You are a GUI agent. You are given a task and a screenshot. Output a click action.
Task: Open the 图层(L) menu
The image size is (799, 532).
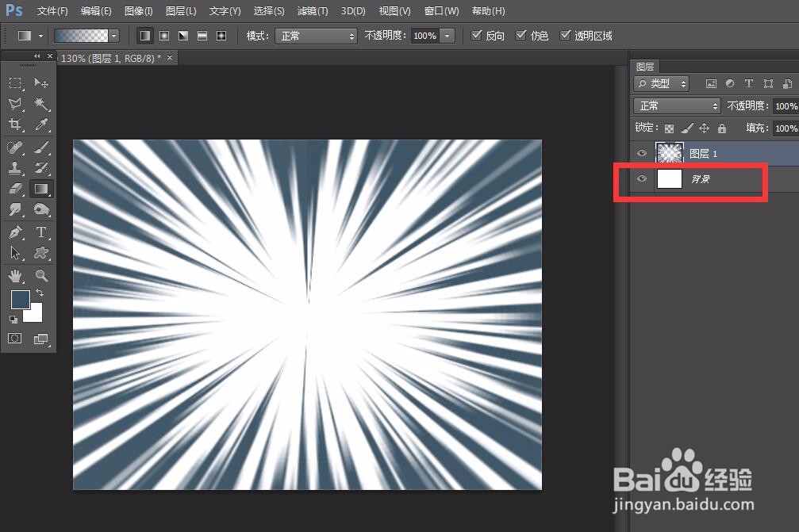point(181,10)
